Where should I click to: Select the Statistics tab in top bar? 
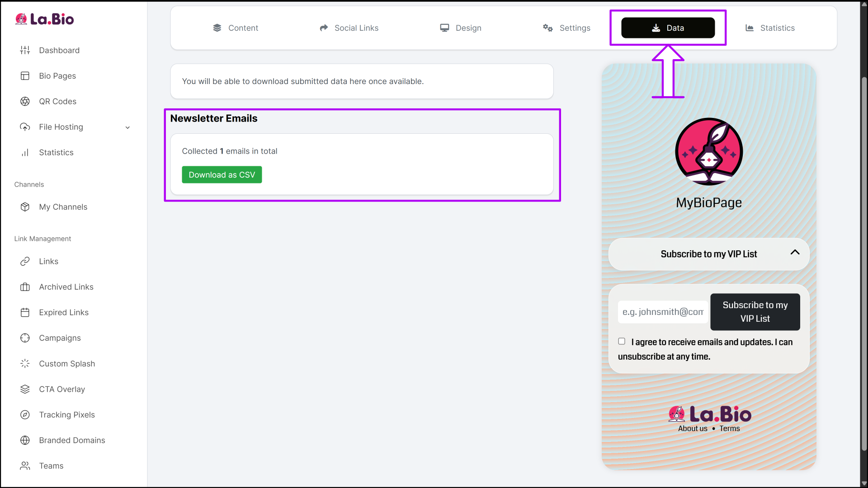point(770,28)
